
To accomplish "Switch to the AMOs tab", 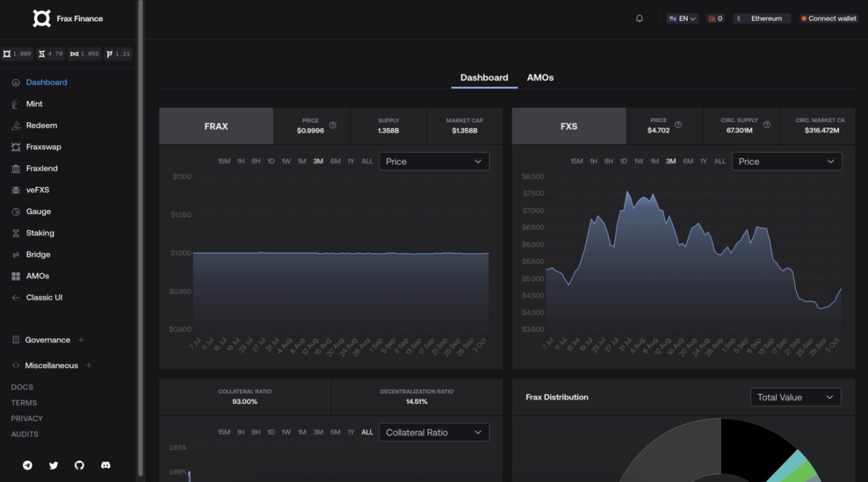I will 540,78.
